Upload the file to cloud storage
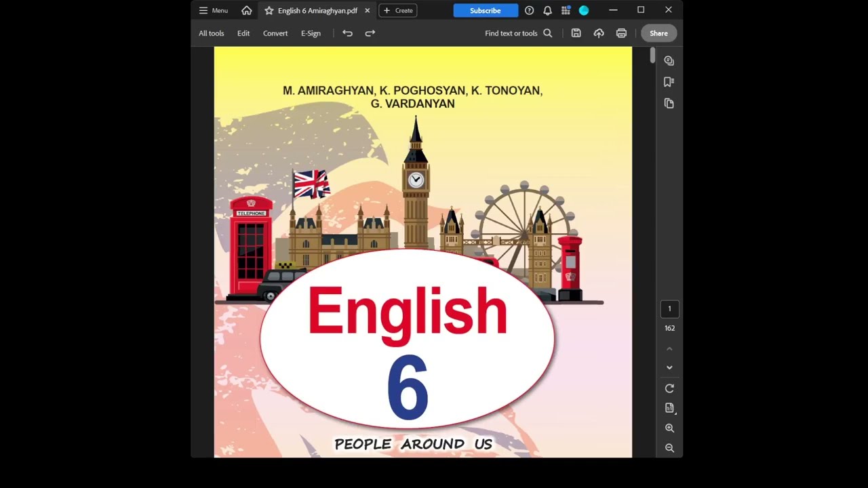The image size is (868, 488). pos(599,33)
